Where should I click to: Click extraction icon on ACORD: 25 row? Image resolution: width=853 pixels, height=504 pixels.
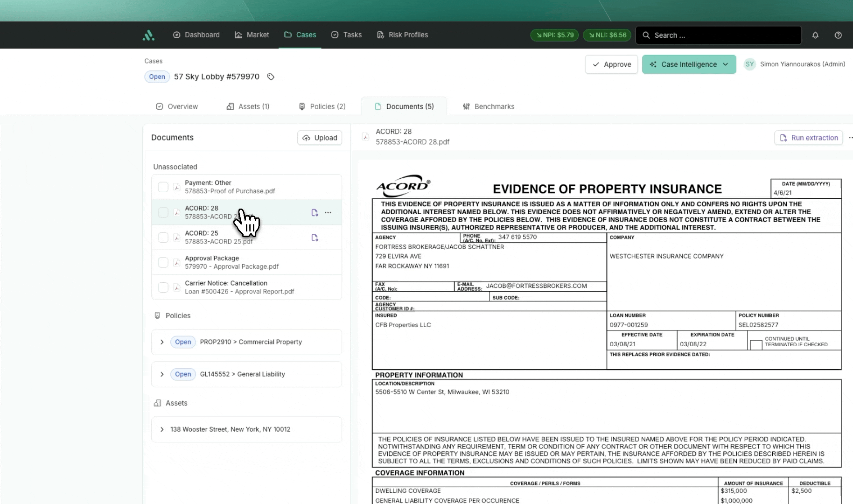(x=315, y=238)
